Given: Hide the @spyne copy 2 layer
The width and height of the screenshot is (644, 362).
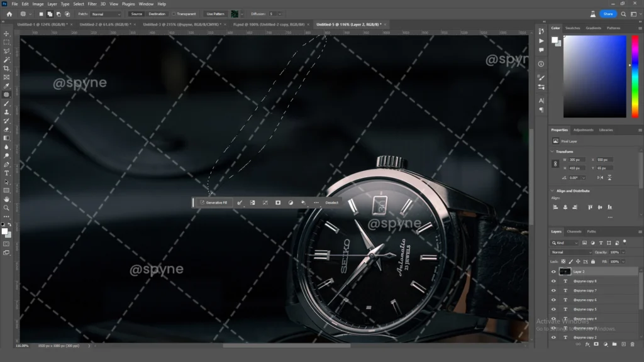Looking at the screenshot, I should [x=553, y=337].
